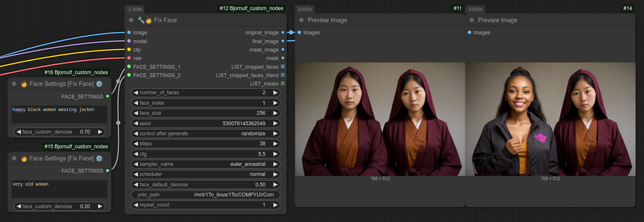Click the mask output green connector
Viewport: 644px width, 222px height.
click(283, 58)
